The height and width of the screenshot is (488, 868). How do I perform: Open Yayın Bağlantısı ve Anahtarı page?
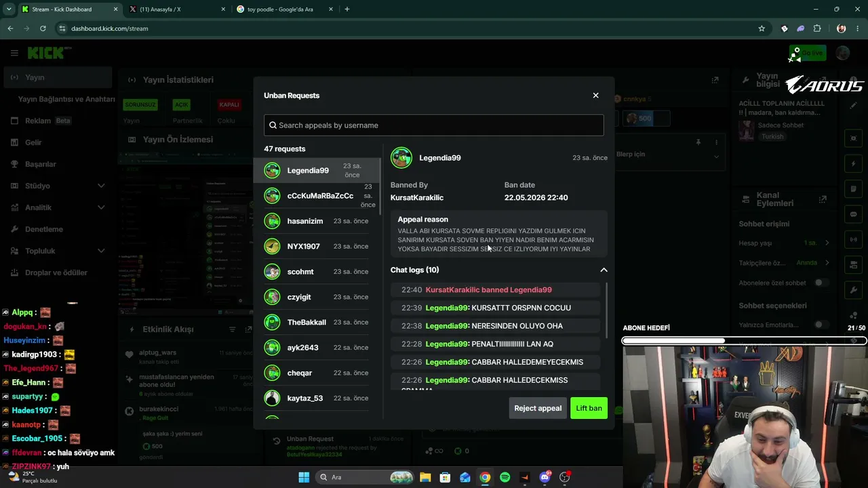tap(66, 99)
